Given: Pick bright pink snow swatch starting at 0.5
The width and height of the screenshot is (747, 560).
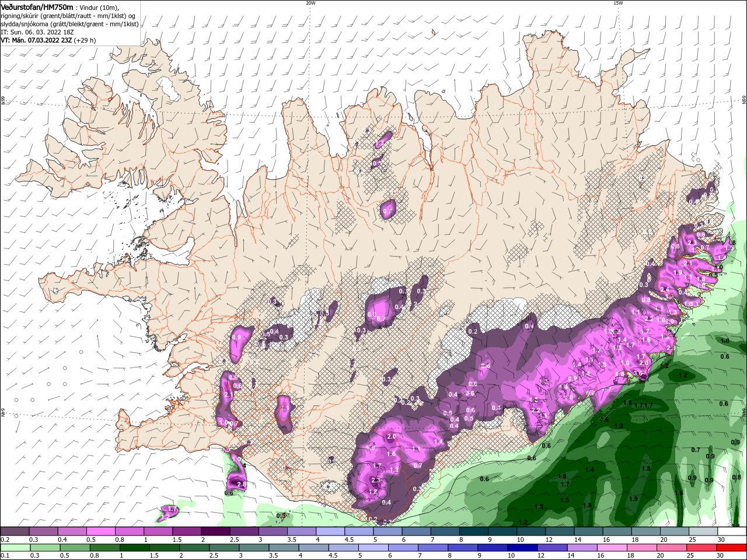Looking at the screenshot, I should pos(100,531).
